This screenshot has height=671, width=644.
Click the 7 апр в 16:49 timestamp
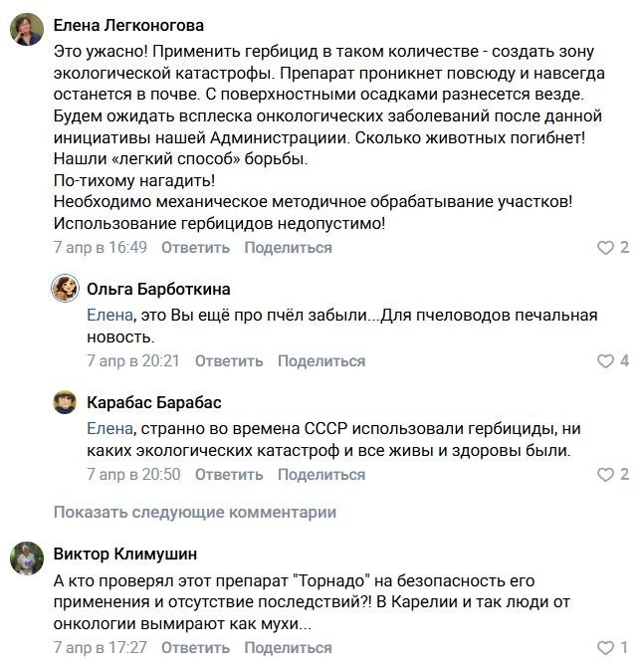tap(100, 248)
